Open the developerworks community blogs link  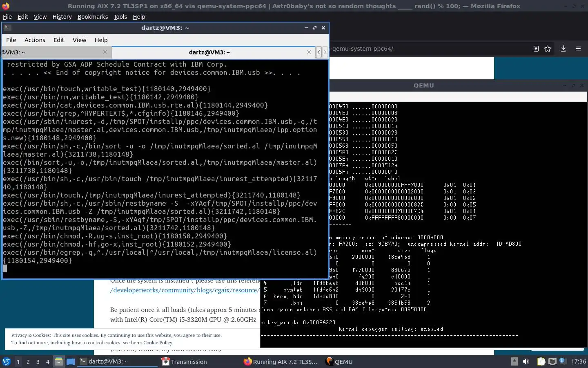[x=185, y=290]
